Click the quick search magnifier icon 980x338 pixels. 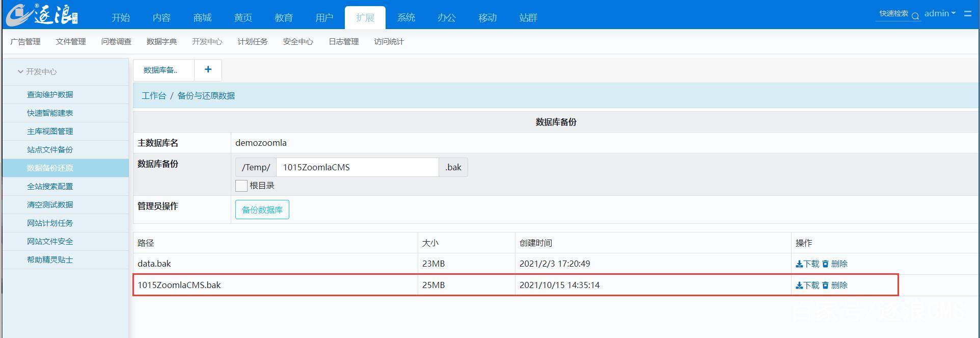(915, 16)
